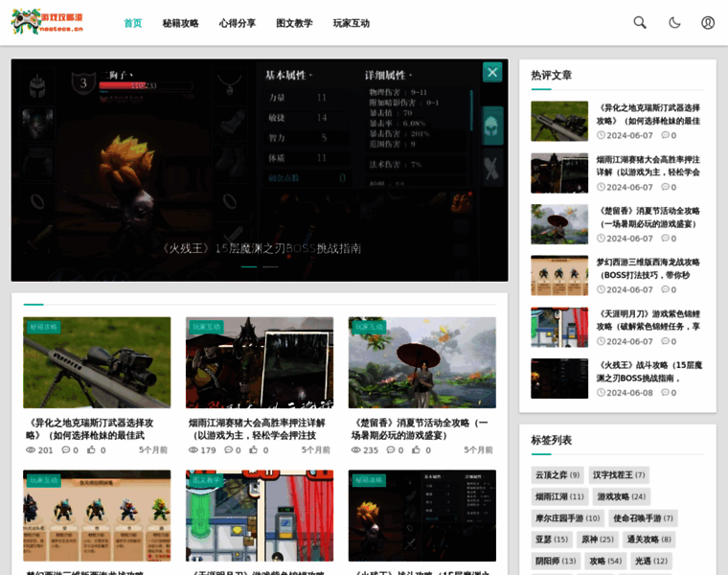Open 火残王 15层魔渊之刃 banner title
This screenshot has height=575, width=728.
pyautogui.click(x=261, y=248)
